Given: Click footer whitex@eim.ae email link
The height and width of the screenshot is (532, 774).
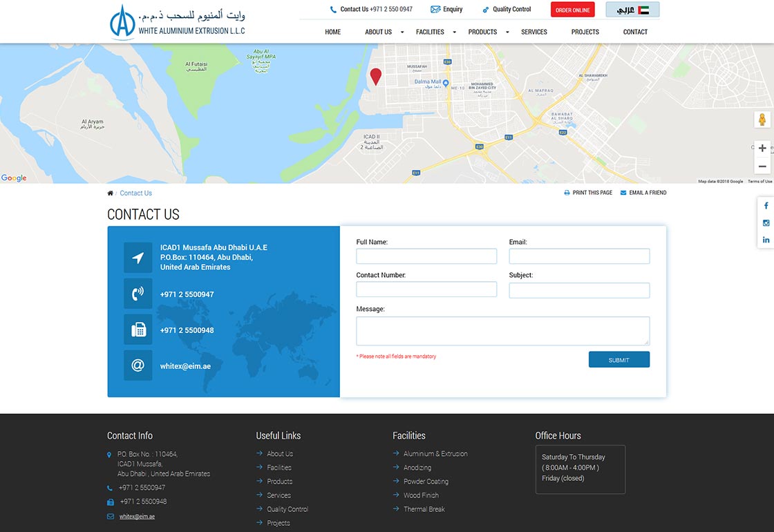Looking at the screenshot, I should coord(137,517).
